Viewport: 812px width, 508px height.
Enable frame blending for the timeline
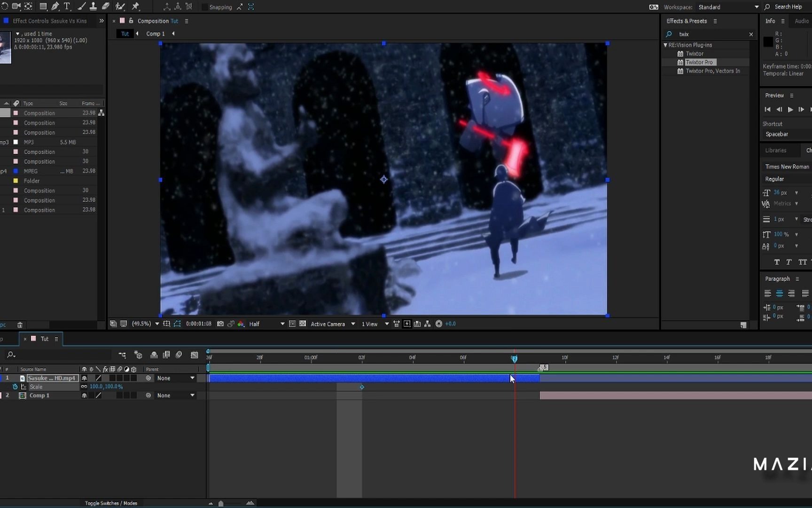[166, 355]
